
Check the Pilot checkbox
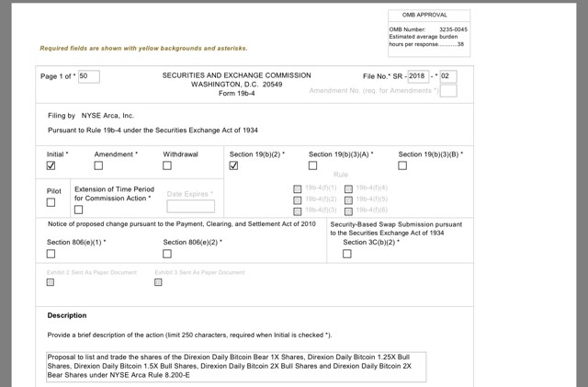pyautogui.click(x=51, y=202)
